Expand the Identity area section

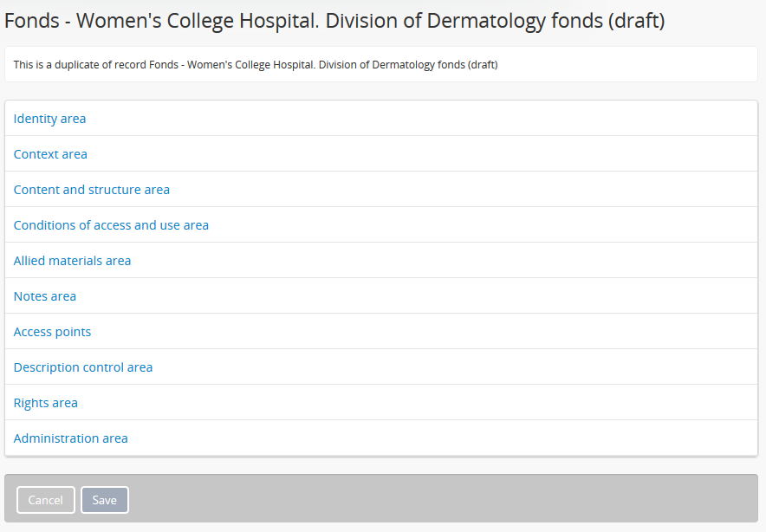pos(49,119)
